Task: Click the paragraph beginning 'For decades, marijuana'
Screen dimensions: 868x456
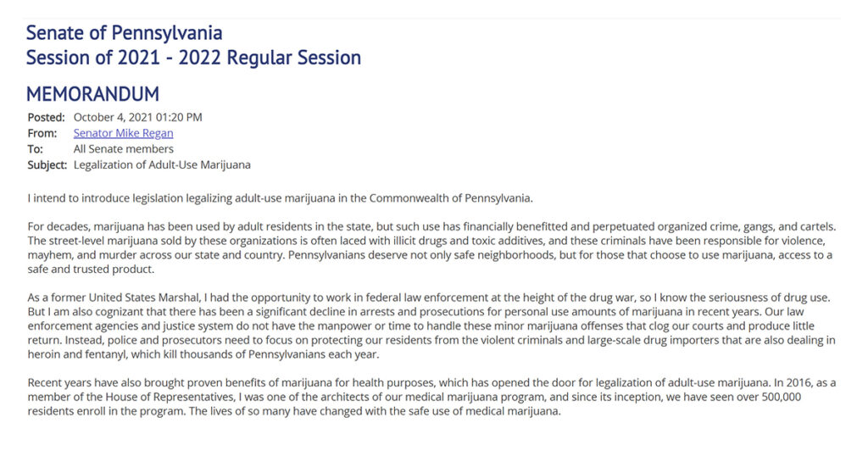Action: point(431,248)
